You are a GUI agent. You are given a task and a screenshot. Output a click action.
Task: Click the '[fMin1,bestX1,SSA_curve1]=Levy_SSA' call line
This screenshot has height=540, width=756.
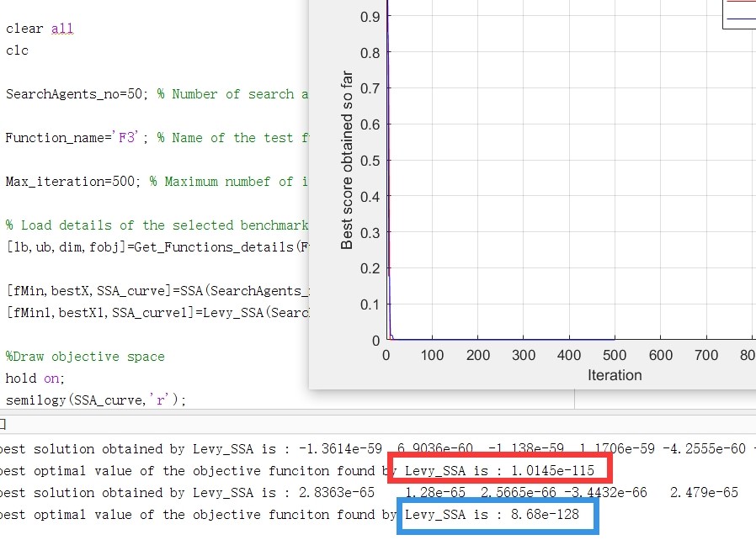pos(157,313)
